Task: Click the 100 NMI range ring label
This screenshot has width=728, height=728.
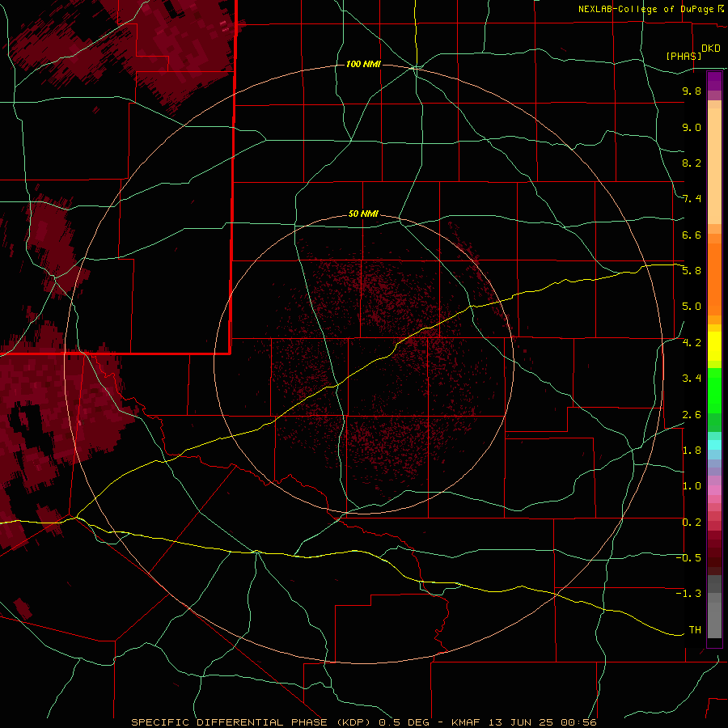Action: [363, 64]
